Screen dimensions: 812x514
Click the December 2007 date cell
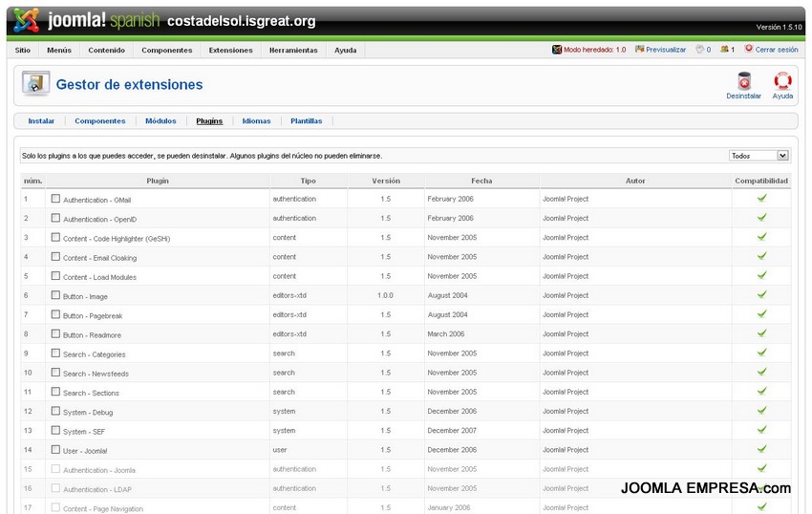tap(452, 431)
